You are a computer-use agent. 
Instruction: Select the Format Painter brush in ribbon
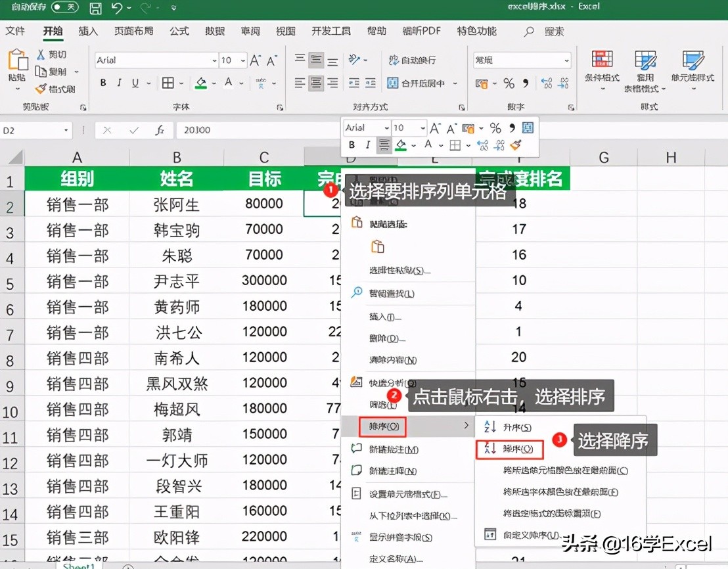(x=41, y=88)
